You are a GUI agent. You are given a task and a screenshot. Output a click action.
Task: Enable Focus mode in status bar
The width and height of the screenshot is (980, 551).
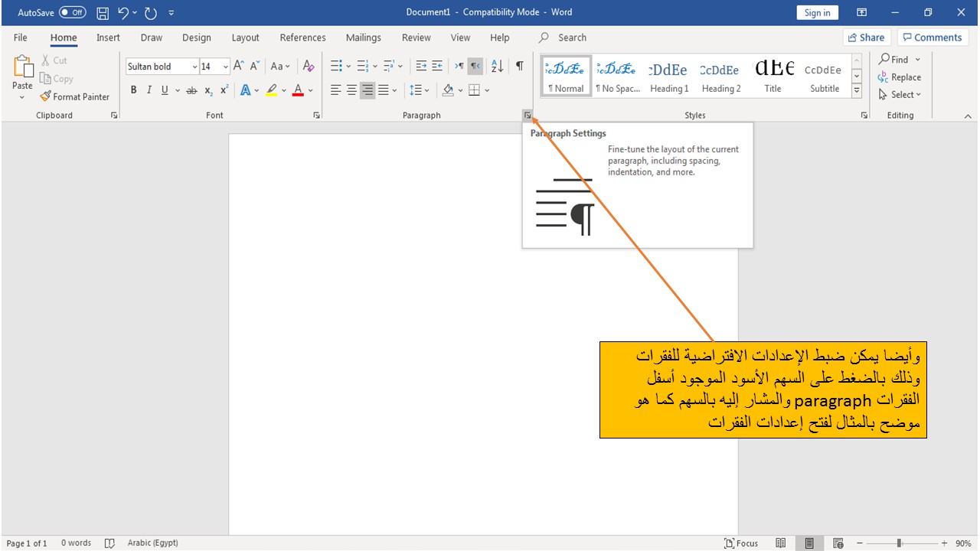pyautogui.click(x=741, y=543)
